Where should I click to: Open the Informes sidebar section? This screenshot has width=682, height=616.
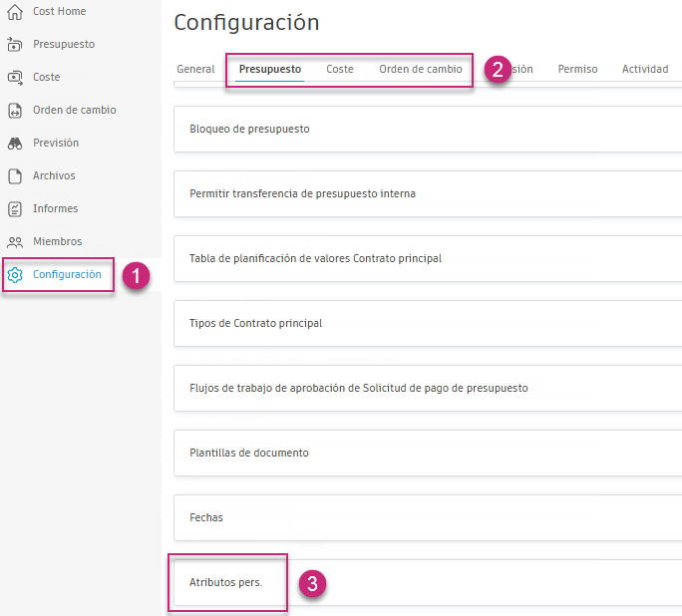click(x=55, y=208)
